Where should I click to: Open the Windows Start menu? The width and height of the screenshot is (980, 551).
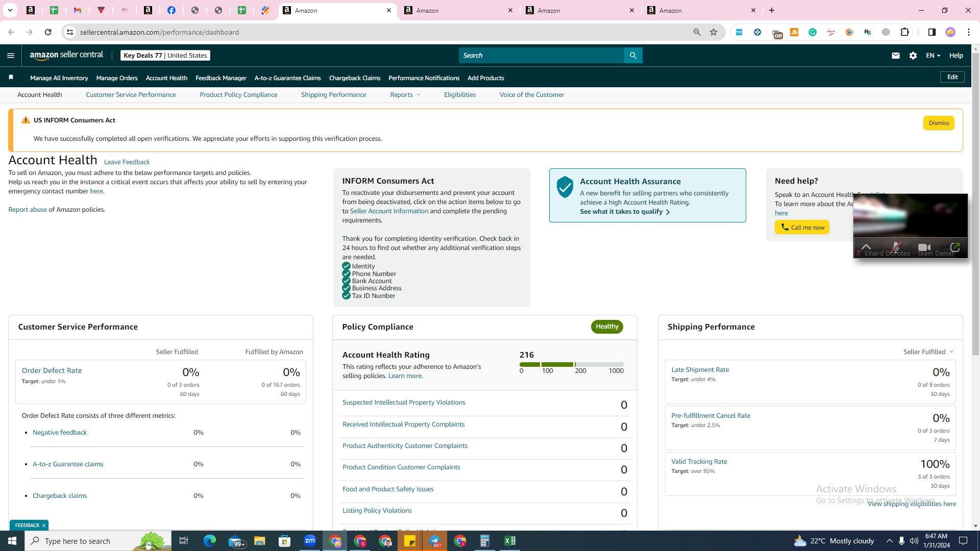[12, 541]
